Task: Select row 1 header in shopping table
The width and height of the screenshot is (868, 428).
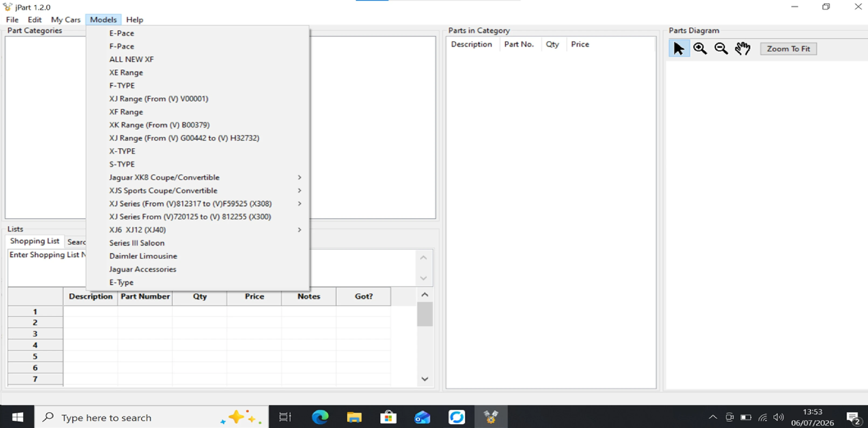Action: pyautogui.click(x=35, y=311)
